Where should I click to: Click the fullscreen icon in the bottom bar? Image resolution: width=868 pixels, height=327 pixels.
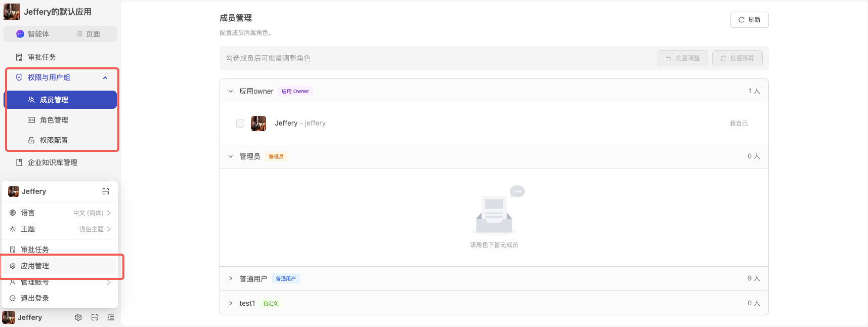(x=95, y=317)
